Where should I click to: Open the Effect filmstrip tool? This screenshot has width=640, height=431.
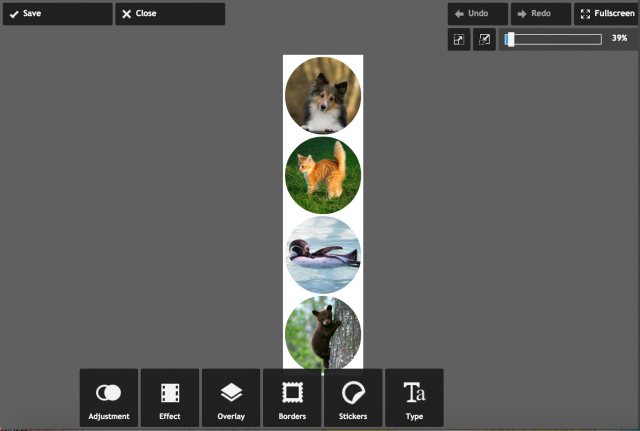(x=170, y=398)
